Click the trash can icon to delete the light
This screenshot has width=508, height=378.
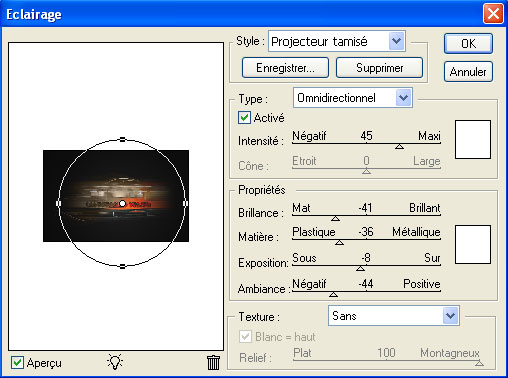[x=213, y=362]
